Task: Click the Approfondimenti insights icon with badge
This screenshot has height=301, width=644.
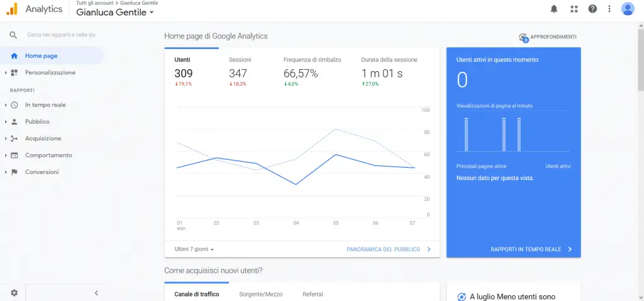Action: [x=523, y=37]
